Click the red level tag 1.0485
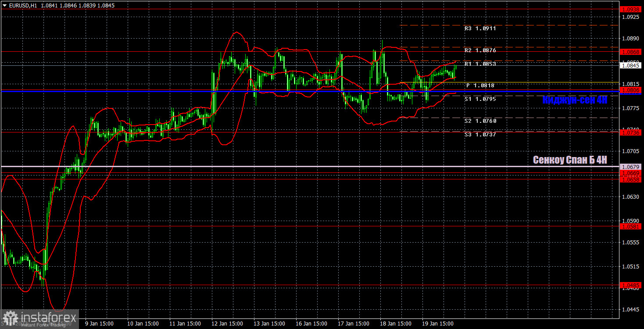644x329 pixels. [x=631, y=285]
